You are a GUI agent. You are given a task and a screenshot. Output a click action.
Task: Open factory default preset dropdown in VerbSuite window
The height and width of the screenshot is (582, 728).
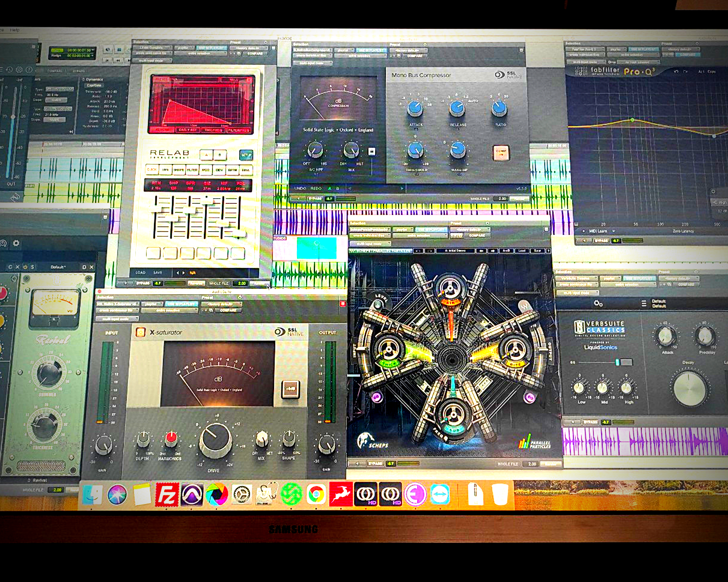click(679, 279)
